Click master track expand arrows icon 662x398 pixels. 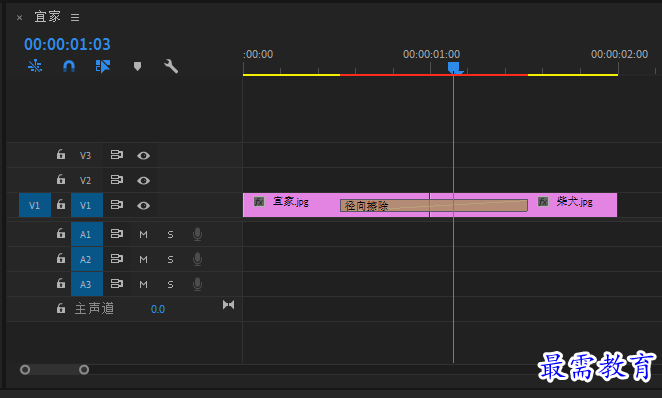point(228,305)
